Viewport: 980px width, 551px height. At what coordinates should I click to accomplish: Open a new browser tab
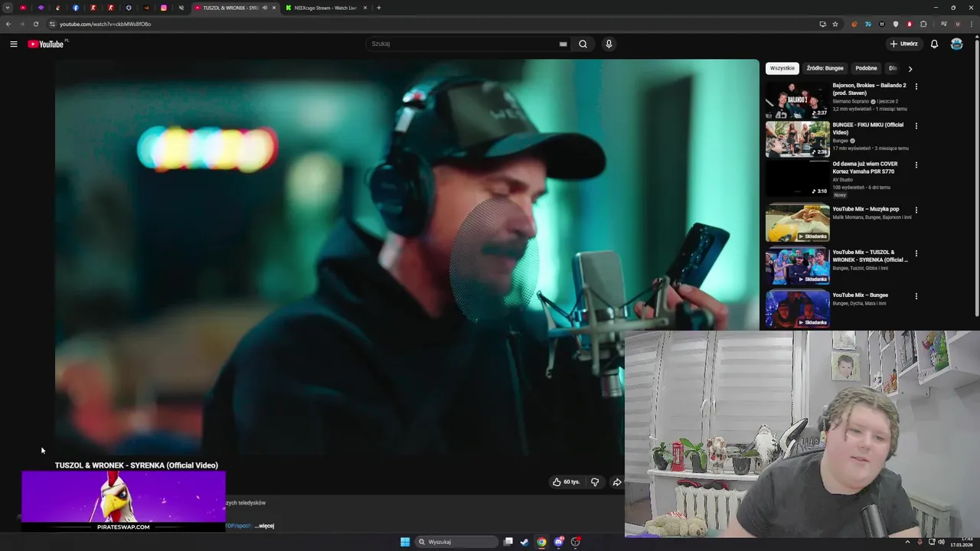click(378, 8)
